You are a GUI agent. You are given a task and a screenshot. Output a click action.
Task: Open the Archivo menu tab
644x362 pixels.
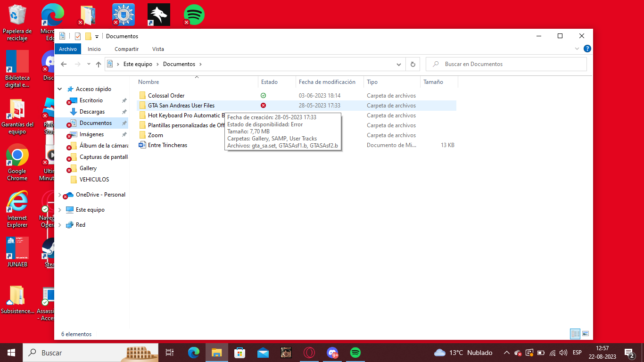point(68,49)
